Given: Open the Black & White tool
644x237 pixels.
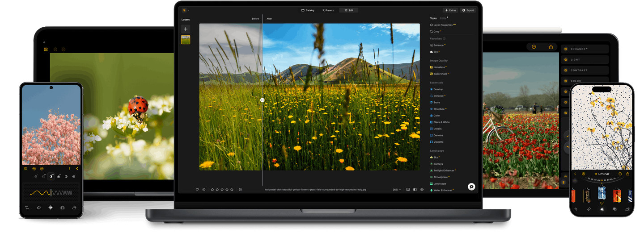Looking at the screenshot, I should (x=440, y=122).
